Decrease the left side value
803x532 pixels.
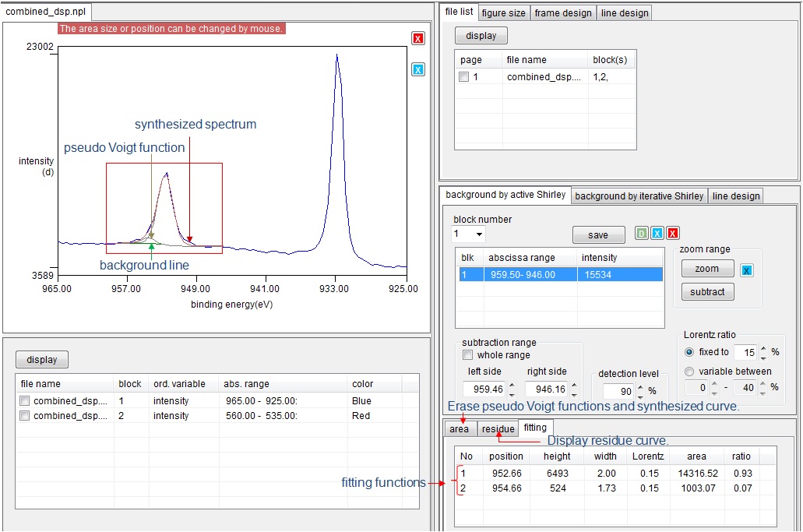point(512,393)
